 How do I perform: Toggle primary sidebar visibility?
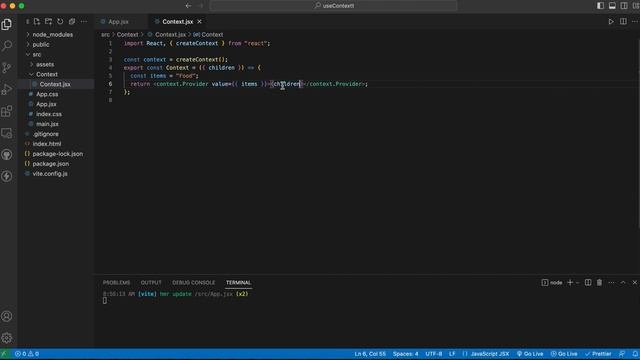click(x=600, y=6)
